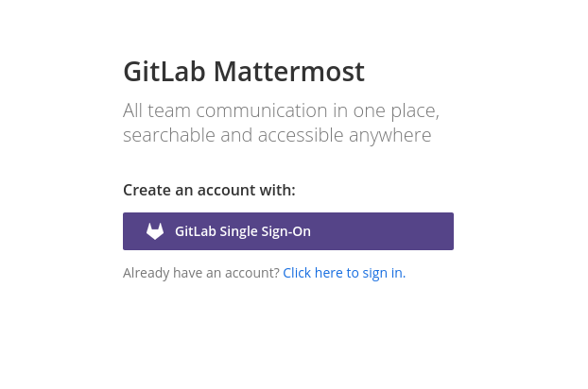
Task: Click 'Click here' at the start of the sign-in link
Action: tap(313, 273)
